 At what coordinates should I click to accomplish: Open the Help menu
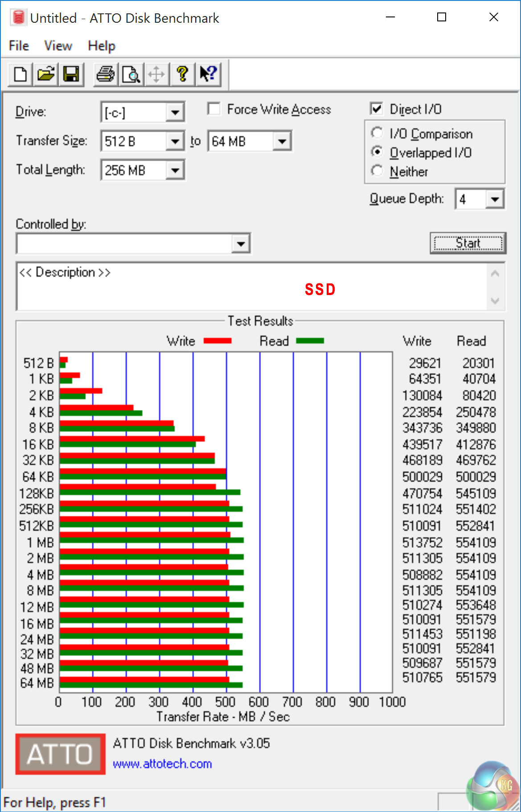click(x=102, y=46)
